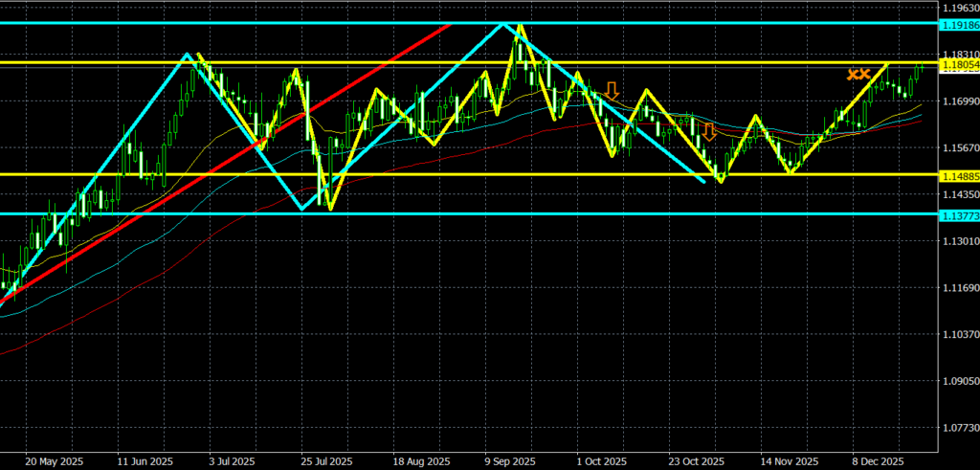Select the yellow horizontal line at 1.14885
The height and width of the screenshot is (470, 980).
574,174
